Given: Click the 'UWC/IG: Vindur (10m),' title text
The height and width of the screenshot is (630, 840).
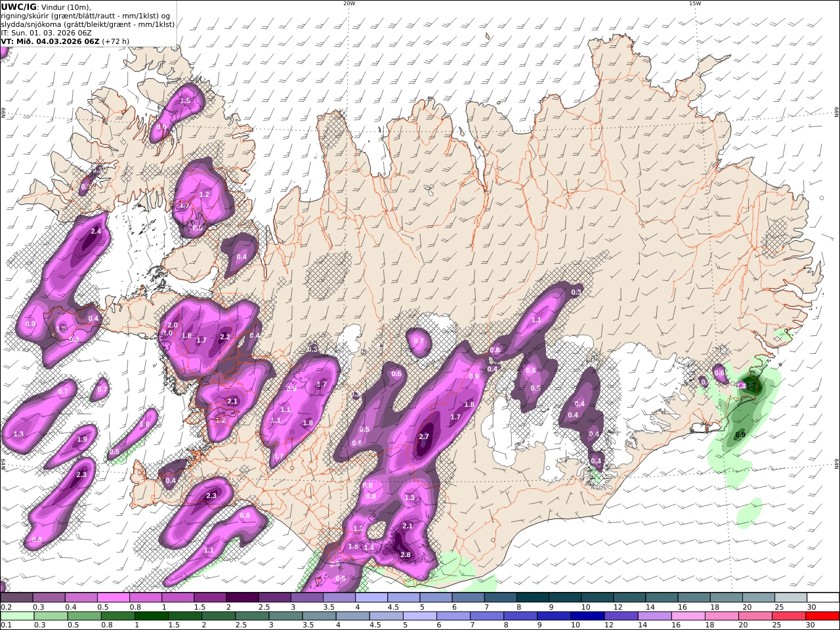Looking at the screenshot, I should (47, 7).
